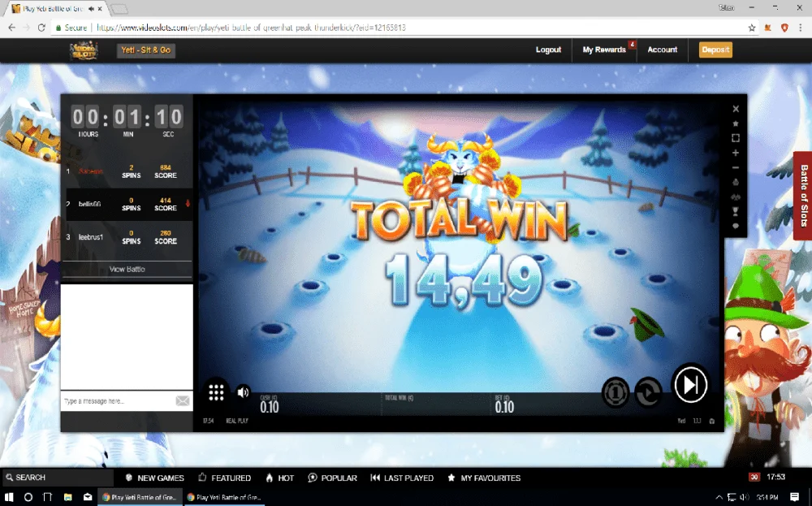
Task: Click the home icon at game footer
Action: (x=712, y=421)
